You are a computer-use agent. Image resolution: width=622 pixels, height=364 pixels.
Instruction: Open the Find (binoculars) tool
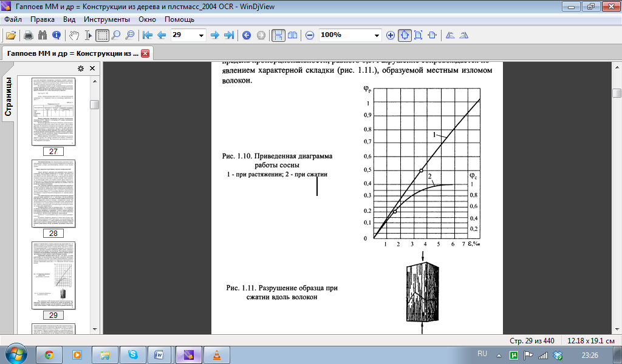[x=43, y=35]
